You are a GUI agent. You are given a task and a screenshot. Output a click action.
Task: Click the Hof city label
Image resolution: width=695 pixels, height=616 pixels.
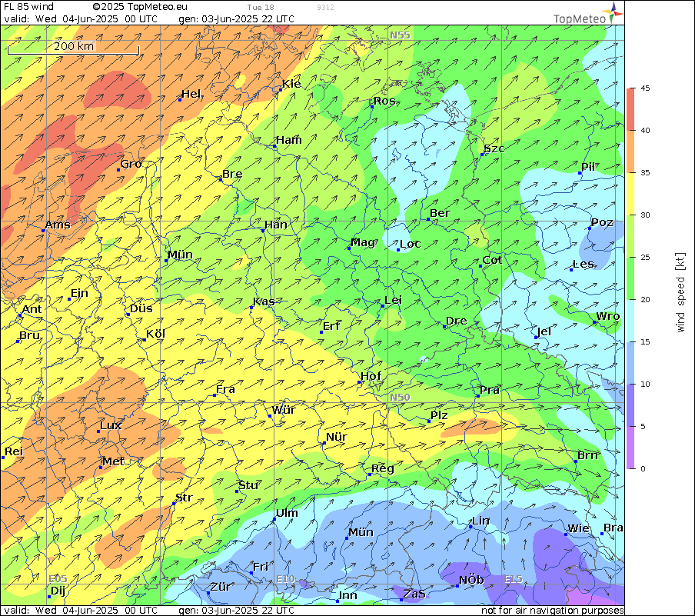pos(371,376)
